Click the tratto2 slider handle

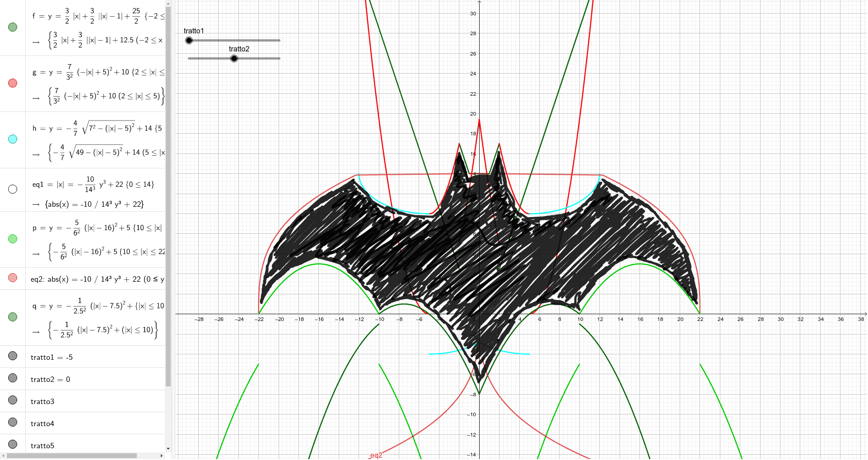pos(234,58)
